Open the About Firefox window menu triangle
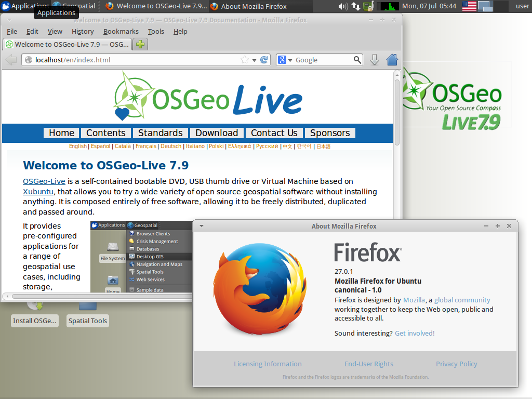 pos(201,226)
